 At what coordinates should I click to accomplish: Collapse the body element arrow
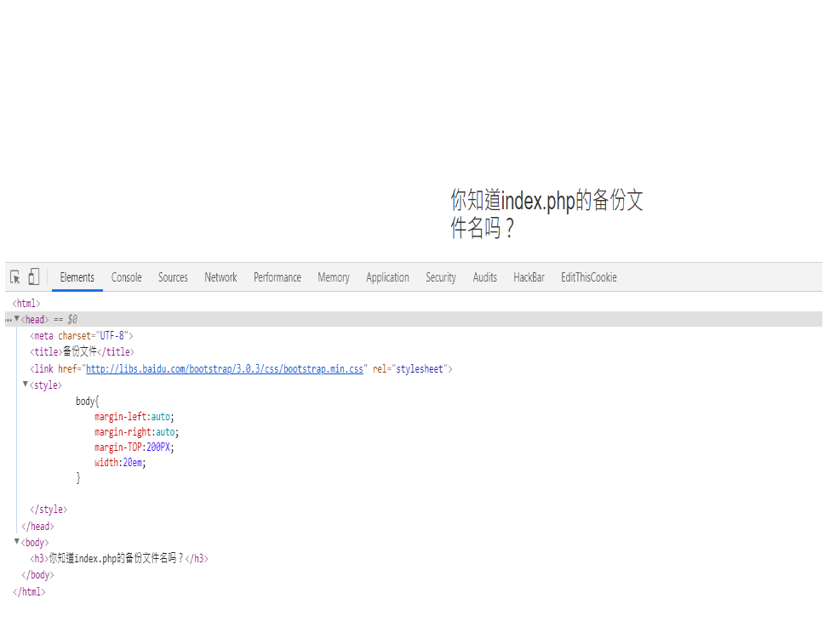point(17,541)
